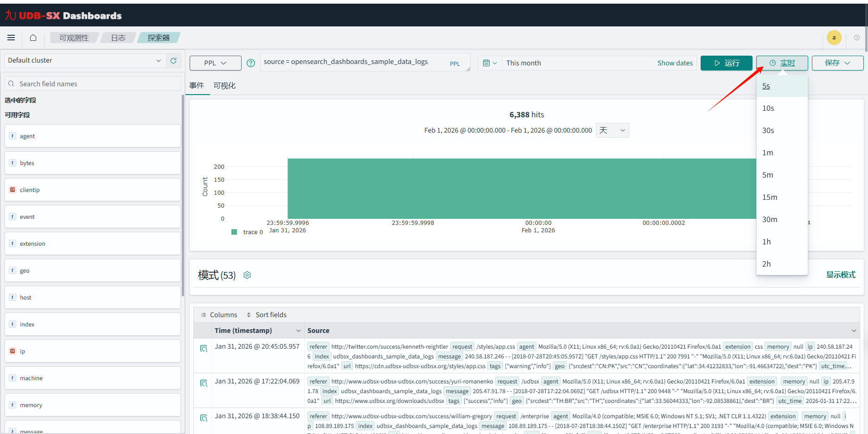Click the 显示模式 link
The width and height of the screenshot is (868, 434).
coord(840,275)
